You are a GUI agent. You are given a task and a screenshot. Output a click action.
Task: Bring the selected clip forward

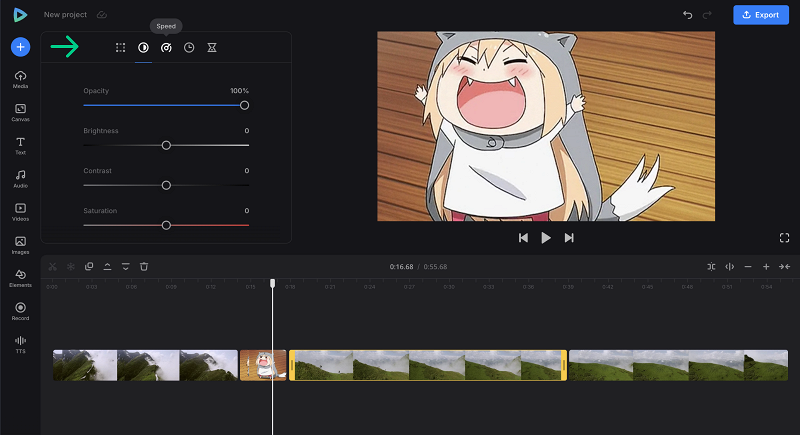(x=107, y=266)
